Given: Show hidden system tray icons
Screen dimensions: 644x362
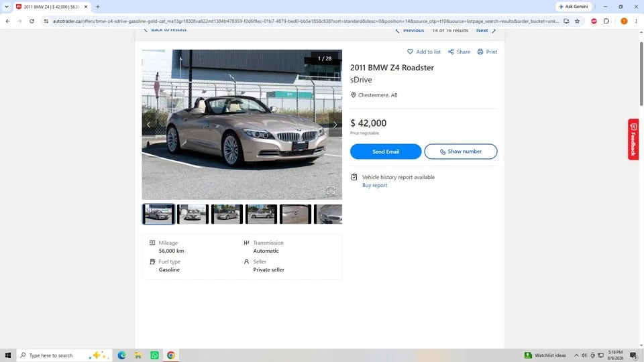Looking at the screenshot, I should [576, 355].
